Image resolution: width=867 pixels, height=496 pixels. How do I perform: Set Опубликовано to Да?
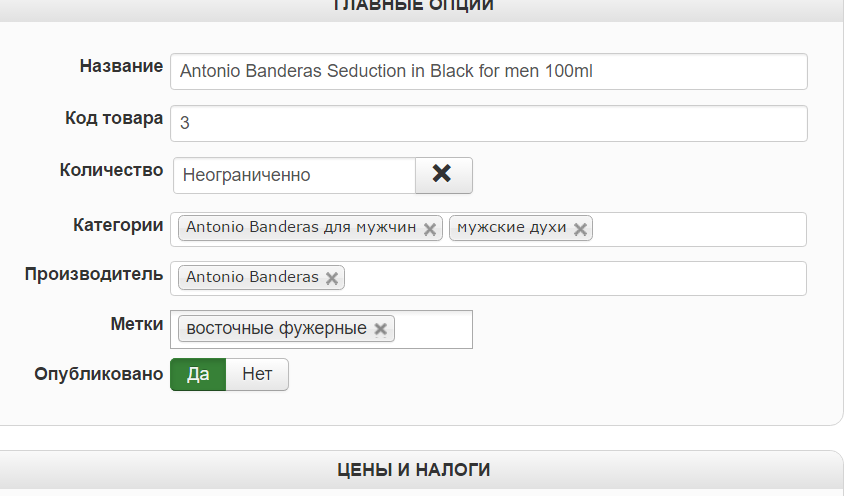(x=198, y=375)
